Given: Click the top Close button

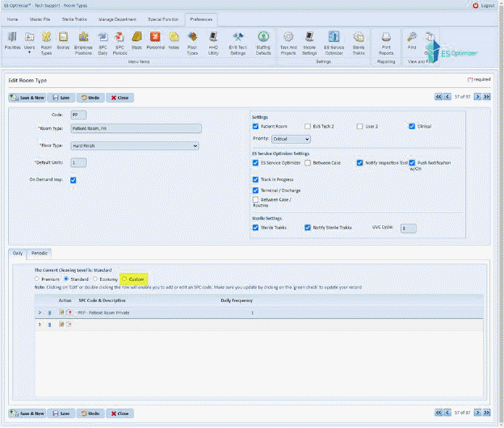Looking at the screenshot, I should pyautogui.click(x=120, y=98).
